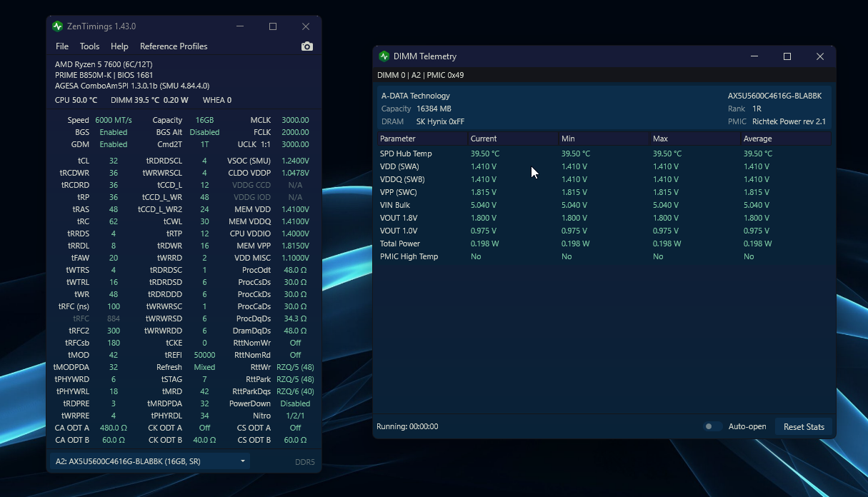Select the Total Power row
Viewport: 868px width, 497px height.
point(604,244)
